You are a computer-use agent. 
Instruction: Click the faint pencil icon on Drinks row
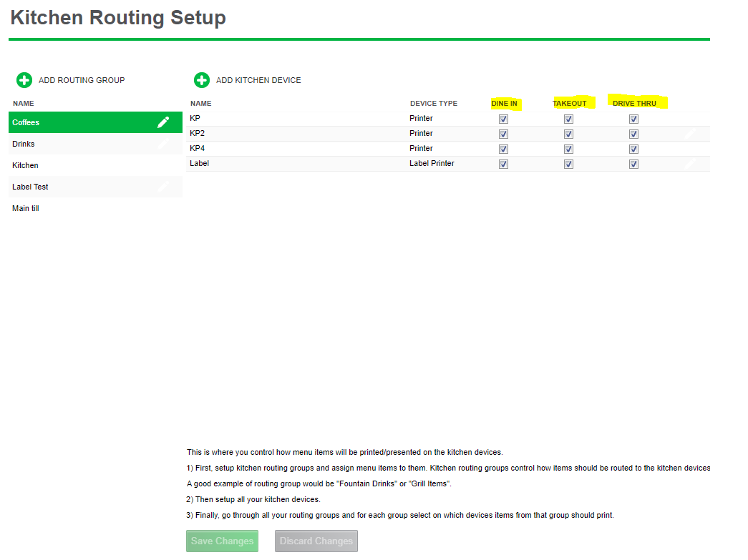pyautogui.click(x=163, y=144)
